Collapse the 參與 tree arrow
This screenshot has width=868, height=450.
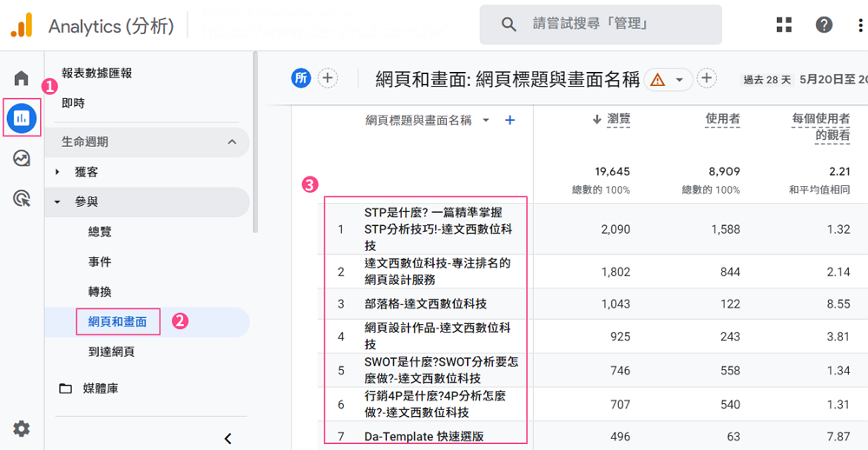[57, 202]
